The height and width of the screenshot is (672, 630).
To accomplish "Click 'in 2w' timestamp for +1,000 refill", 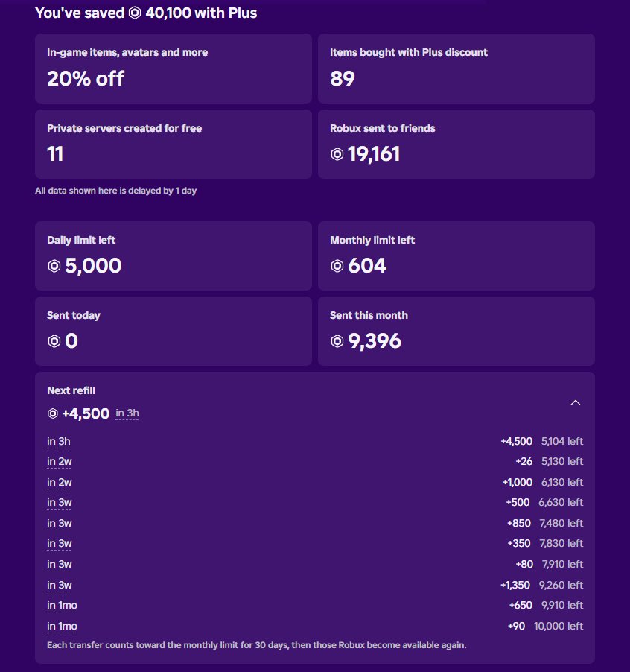I will (x=60, y=482).
